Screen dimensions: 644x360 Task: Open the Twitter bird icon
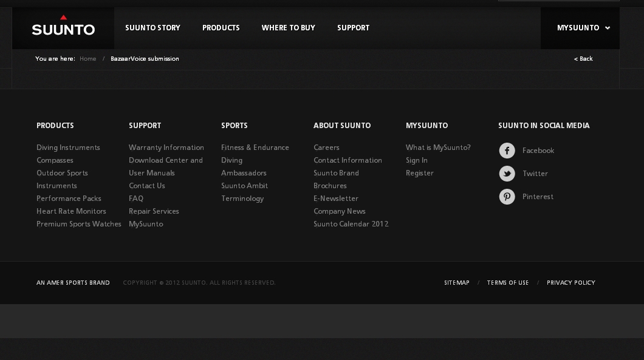click(507, 174)
